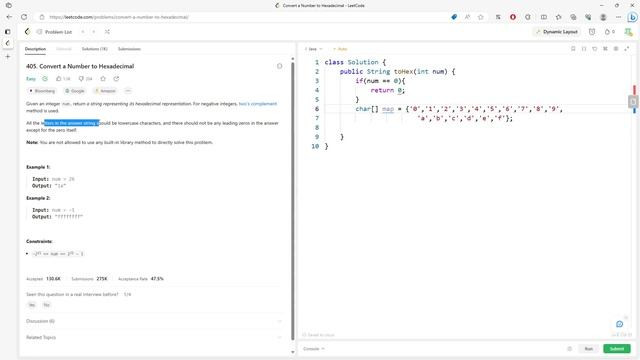Click the Google company tag

[75, 91]
